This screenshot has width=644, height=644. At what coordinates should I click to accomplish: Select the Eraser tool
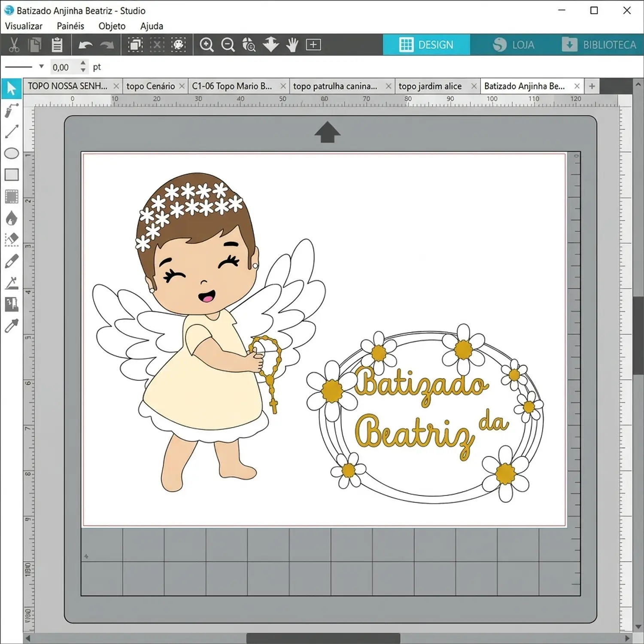click(12, 240)
